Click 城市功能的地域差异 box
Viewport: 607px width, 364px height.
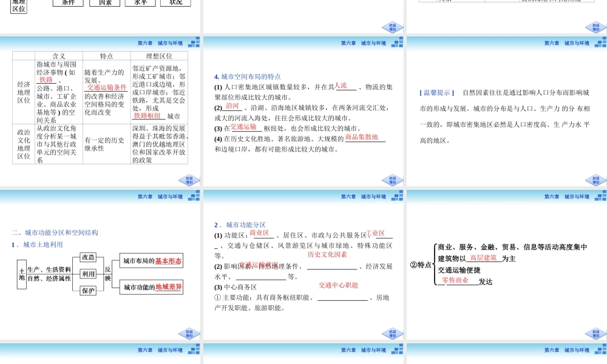click(151, 287)
